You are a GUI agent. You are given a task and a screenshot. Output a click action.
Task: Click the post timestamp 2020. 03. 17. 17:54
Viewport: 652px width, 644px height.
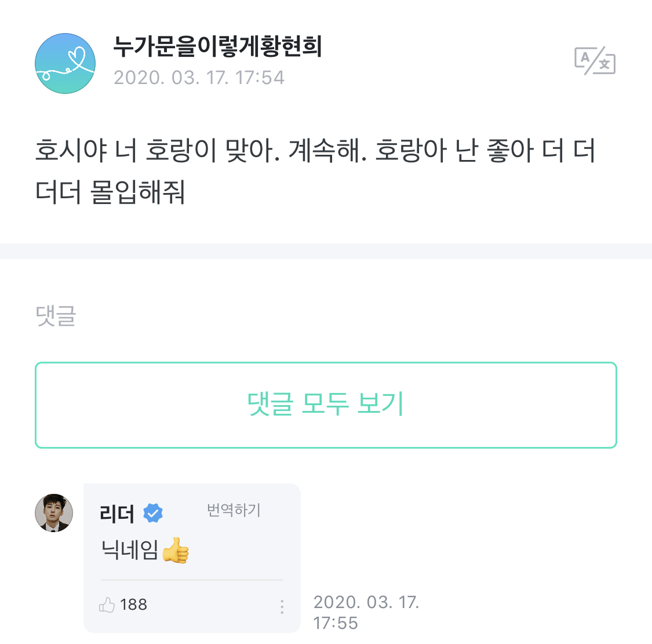point(199,77)
